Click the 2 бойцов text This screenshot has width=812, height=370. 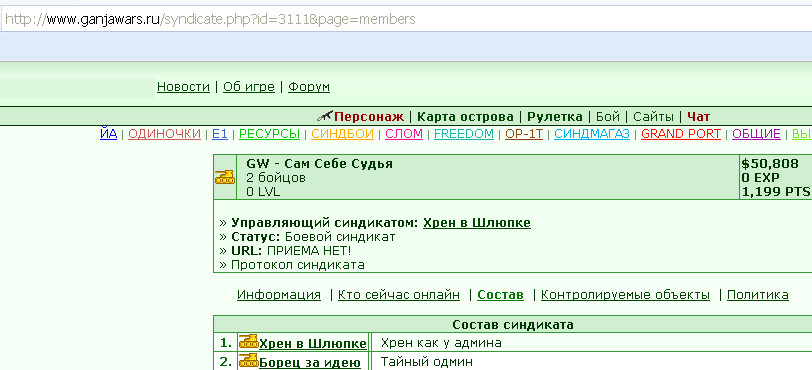[x=276, y=178]
